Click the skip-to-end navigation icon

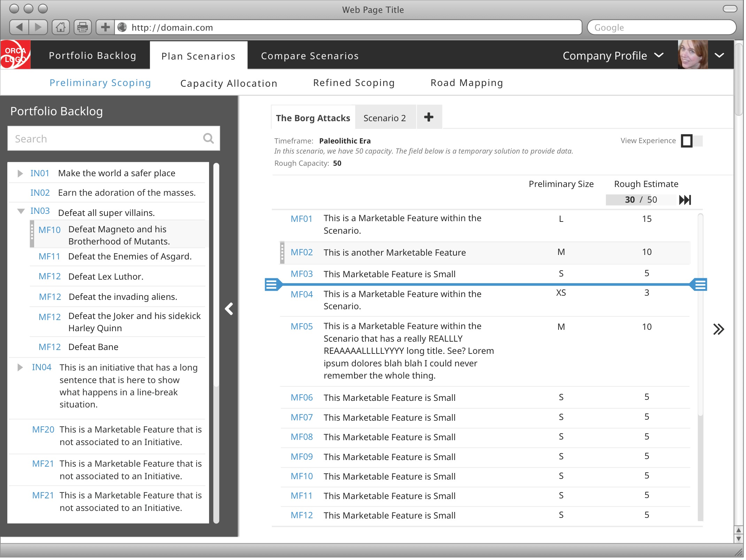pos(684,200)
